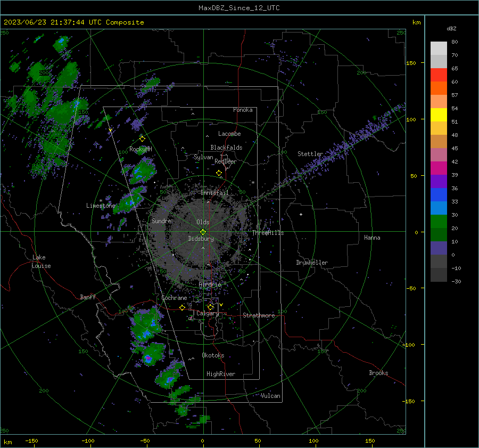Click the 80 value on dBZ scale

[x=455, y=42]
